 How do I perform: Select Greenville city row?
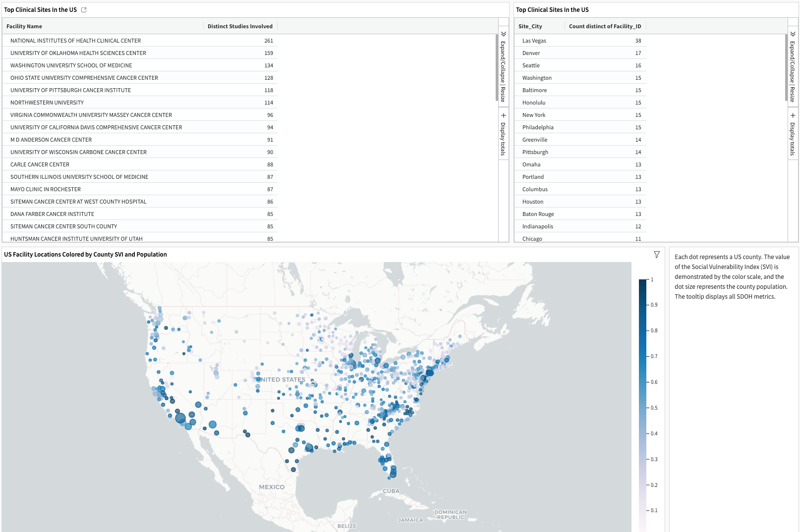click(580, 140)
